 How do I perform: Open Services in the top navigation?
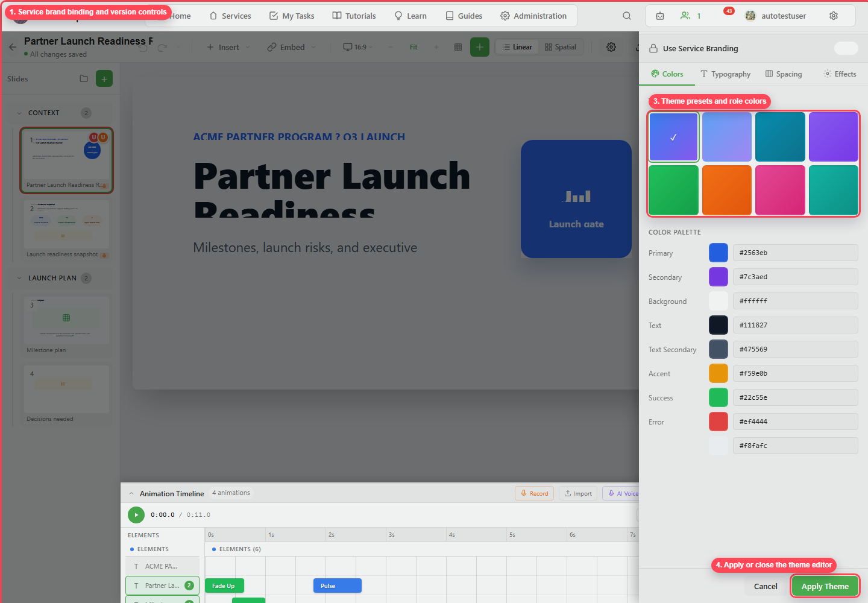pos(230,16)
